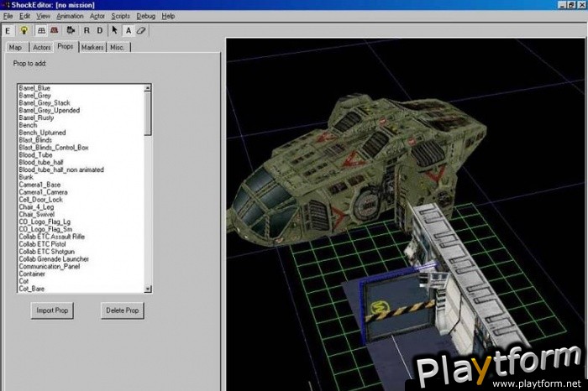The image size is (588, 391).
Task: Select Barrel_Grey in the prop list
Action: [x=35, y=96]
